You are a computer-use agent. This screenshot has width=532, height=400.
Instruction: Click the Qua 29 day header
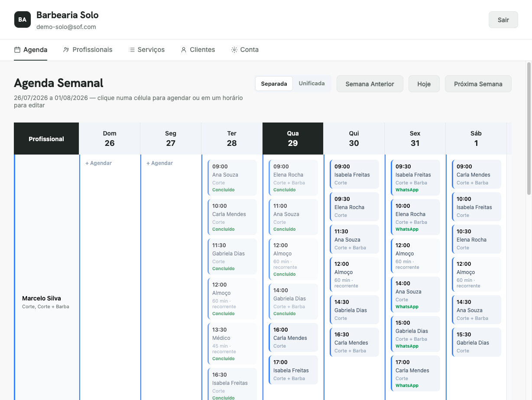(x=293, y=139)
